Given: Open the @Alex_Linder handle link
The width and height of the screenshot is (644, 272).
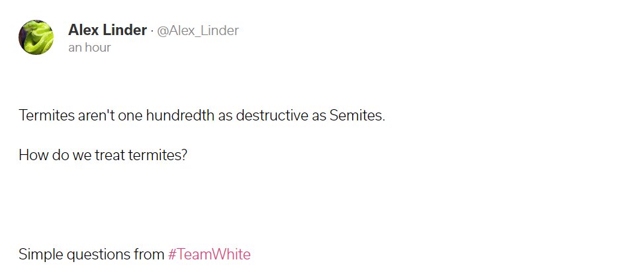Looking at the screenshot, I should [198, 30].
